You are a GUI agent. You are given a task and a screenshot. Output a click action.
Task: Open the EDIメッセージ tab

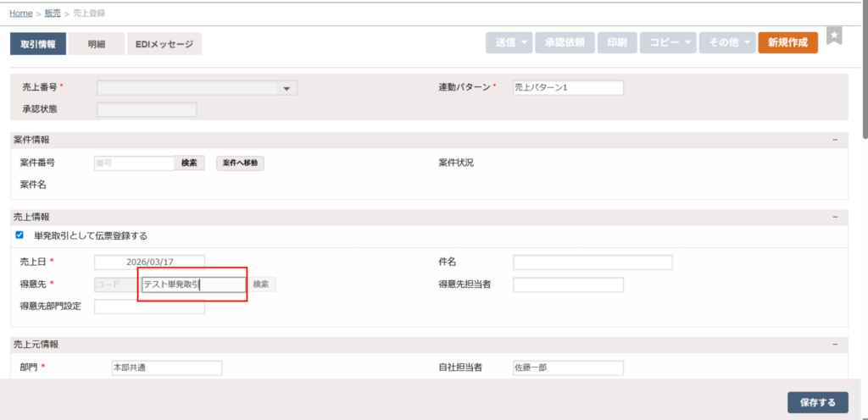[164, 44]
